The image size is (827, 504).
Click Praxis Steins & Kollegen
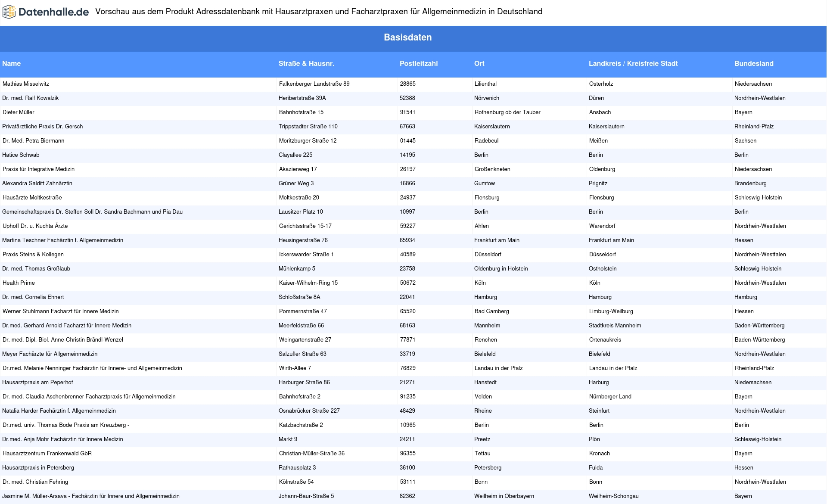coord(33,254)
